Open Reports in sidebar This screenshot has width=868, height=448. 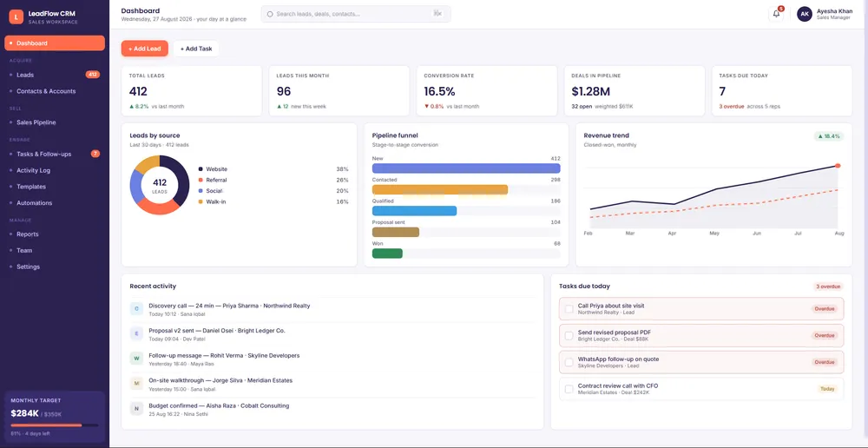[54, 234]
